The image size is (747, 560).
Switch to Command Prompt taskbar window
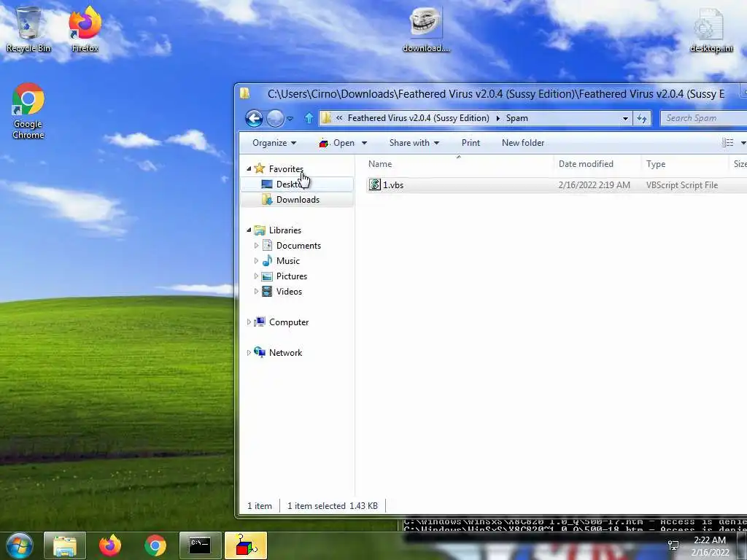(200, 545)
